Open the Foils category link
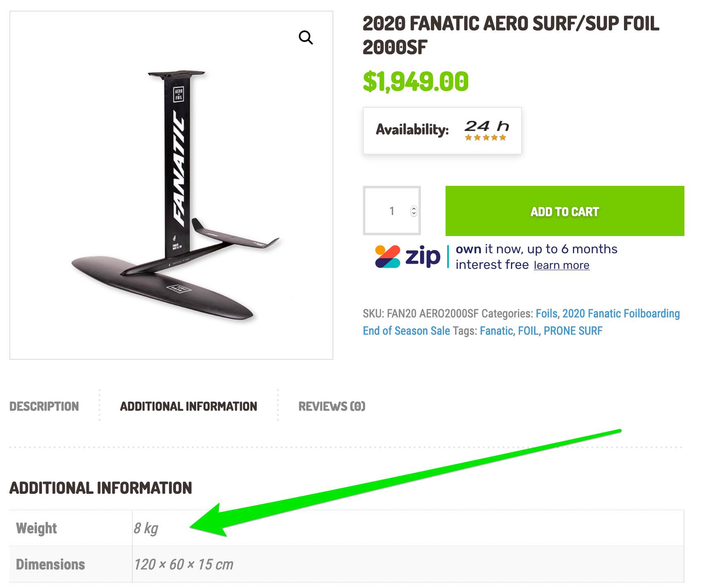The height and width of the screenshot is (588, 707). [546, 314]
